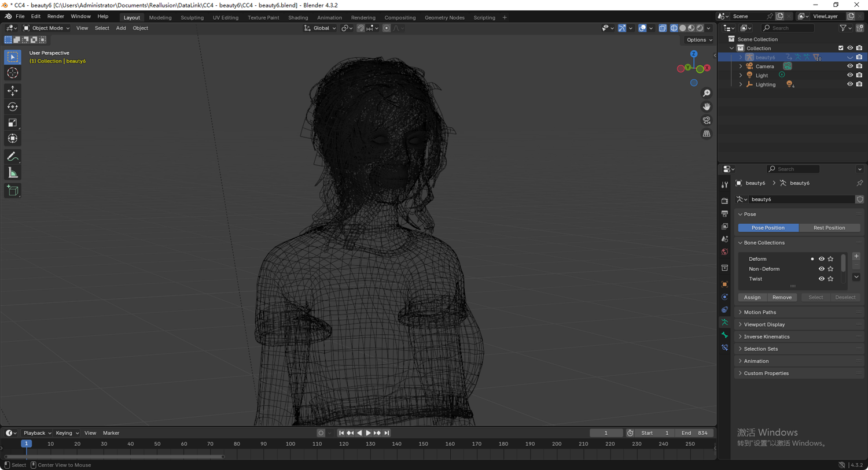Add a new bone collection with plus
Viewport: 868px width, 470px height.
coord(856,257)
